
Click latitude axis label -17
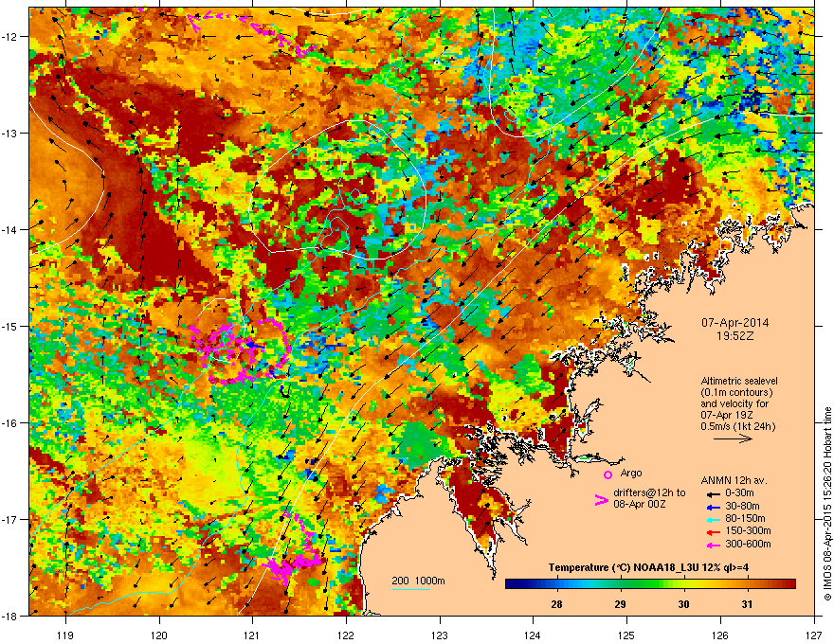coord(9,519)
